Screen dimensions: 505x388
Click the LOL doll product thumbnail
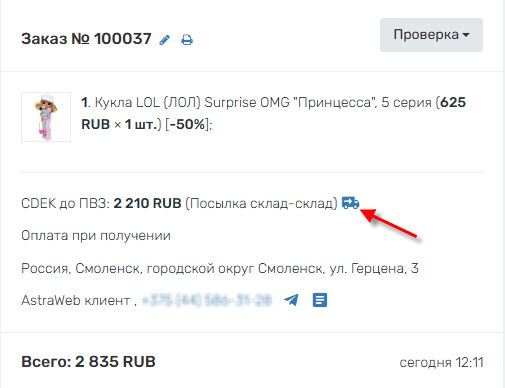[46, 117]
